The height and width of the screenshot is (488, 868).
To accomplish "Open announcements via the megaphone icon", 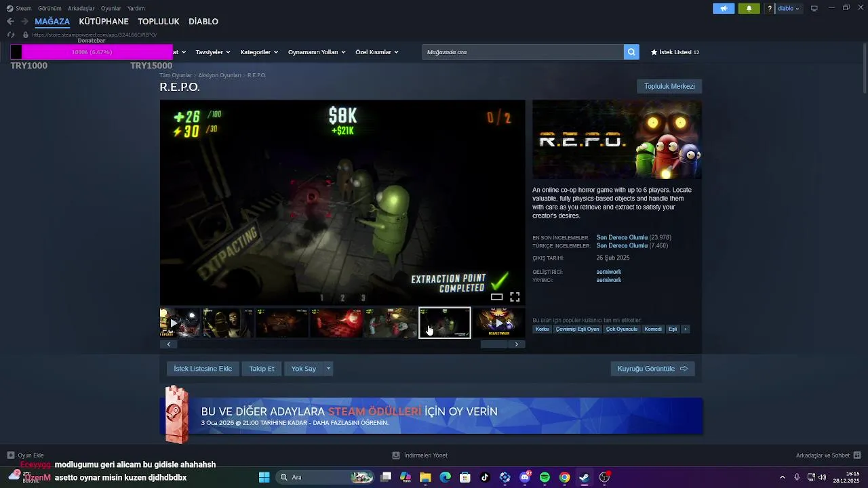I will click(x=724, y=8).
